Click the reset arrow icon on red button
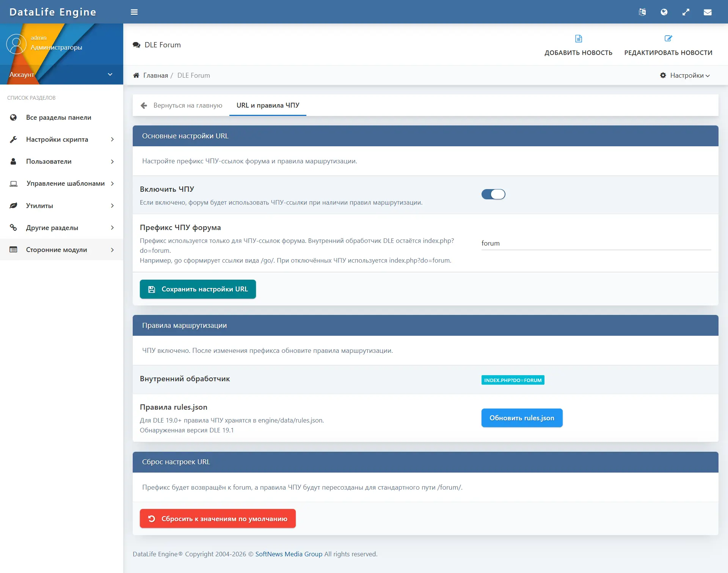 152,518
